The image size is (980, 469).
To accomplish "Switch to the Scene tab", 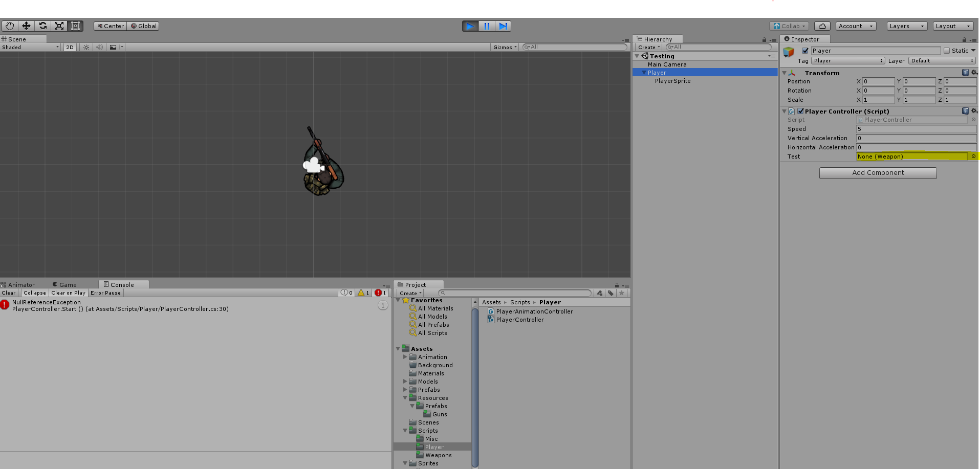I will coord(23,39).
